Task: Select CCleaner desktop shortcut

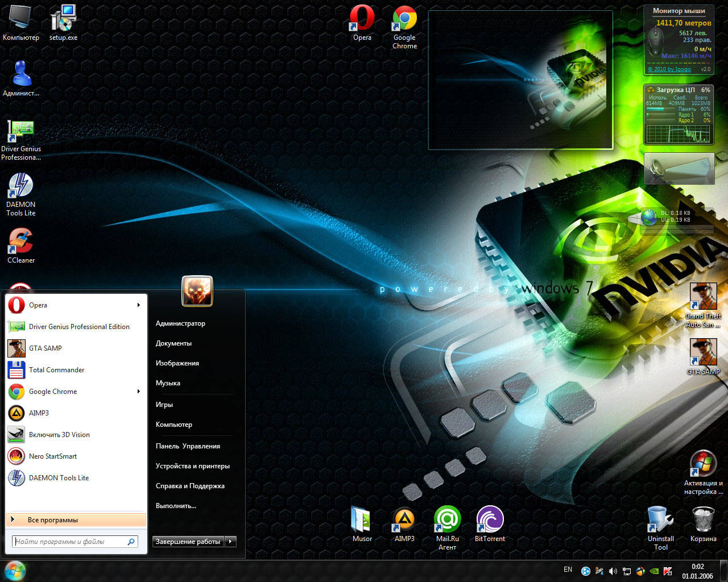Action: click(x=21, y=246)
